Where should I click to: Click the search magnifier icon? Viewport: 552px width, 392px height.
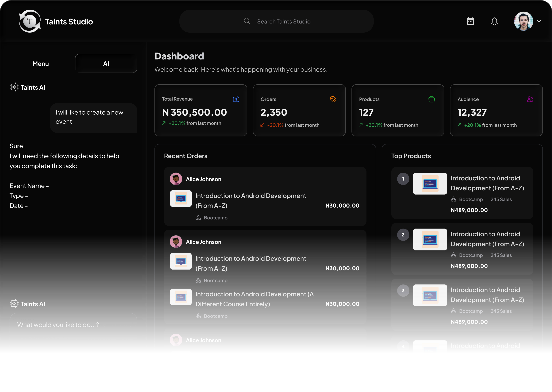click(x=247, y=21)
